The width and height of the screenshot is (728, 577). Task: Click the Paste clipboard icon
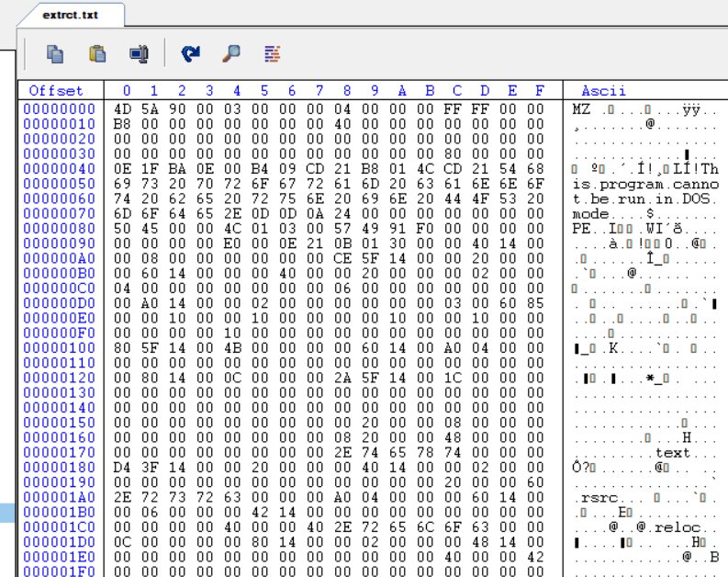pyautogui.click(x=97, y=55)
